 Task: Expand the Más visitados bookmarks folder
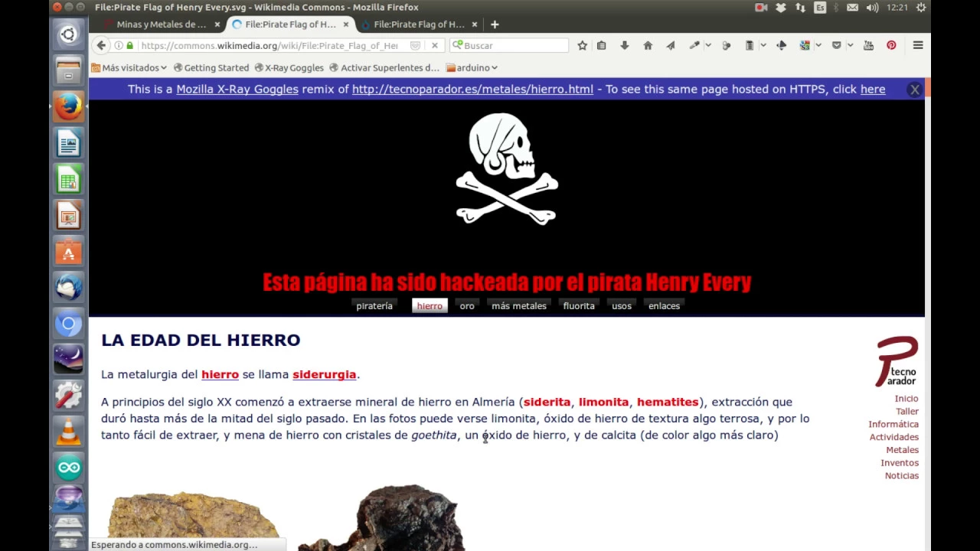129,67
